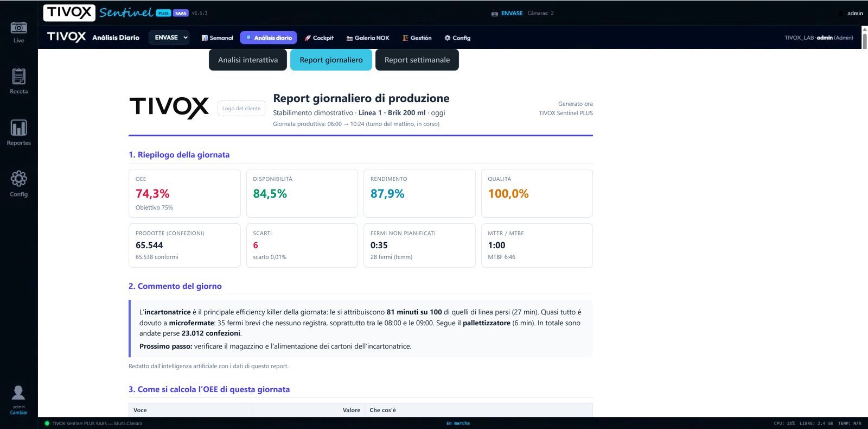The height and width of the screenshot is (429, 868).
Task: Click the Logo del cliente placeholder
Action: (241, 109)
